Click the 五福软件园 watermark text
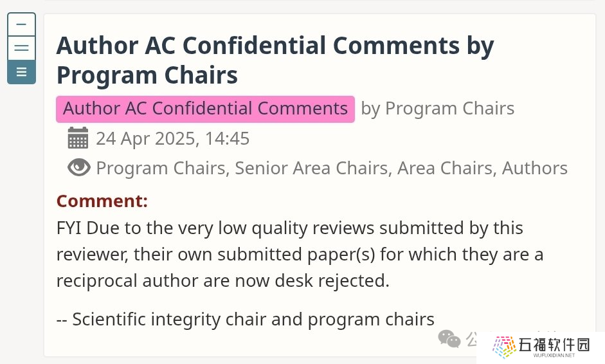605x364 pixels. point(554,344)
